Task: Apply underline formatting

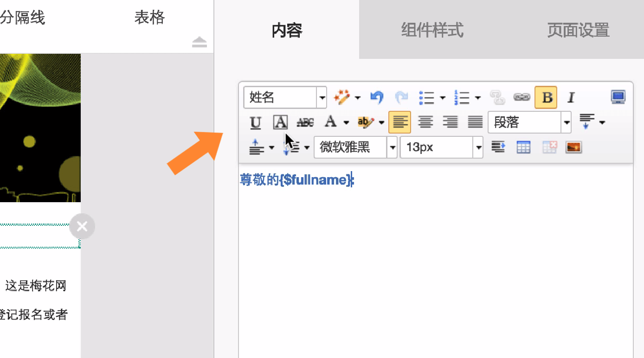Action: (255, 122)
